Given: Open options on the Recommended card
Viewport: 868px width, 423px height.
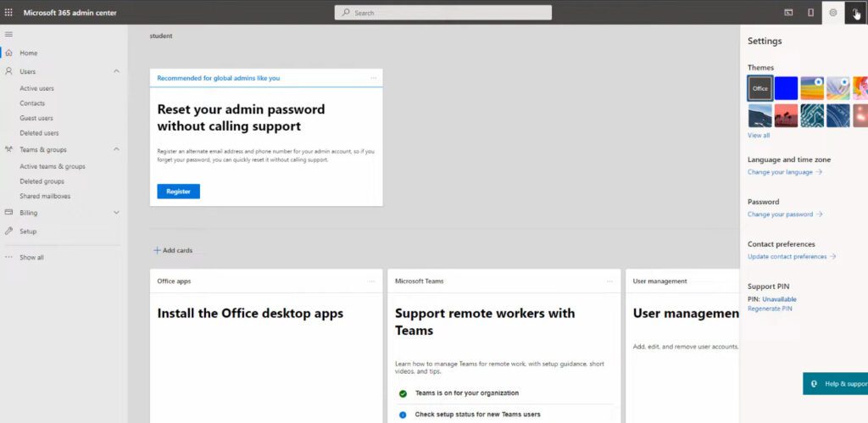Looking at the screenshot, I should click(x=374, y=78).
